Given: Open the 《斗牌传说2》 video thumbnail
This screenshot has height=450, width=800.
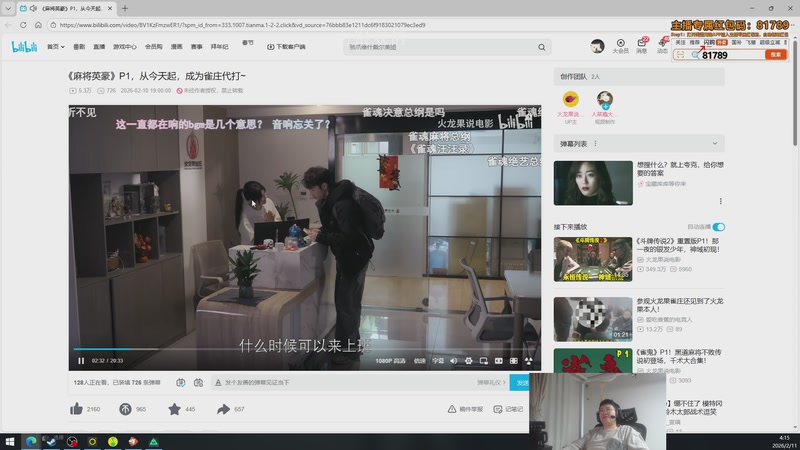Looking at the screenshot, I should [593, 259].
